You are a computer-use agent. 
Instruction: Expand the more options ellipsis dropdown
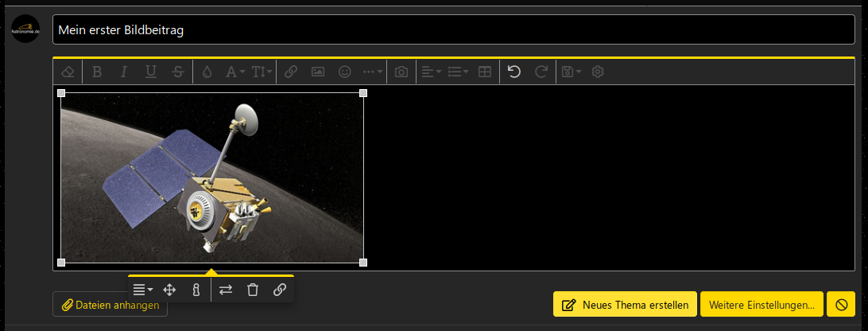coord(373,72)
